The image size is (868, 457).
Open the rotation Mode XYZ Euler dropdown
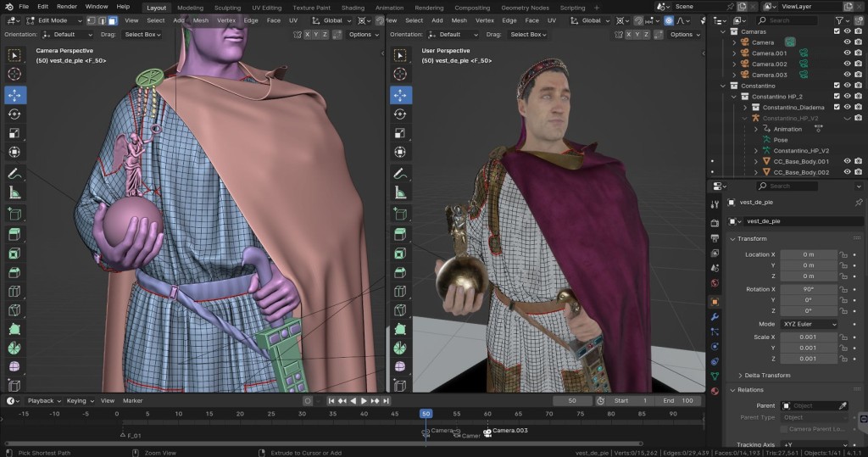click(x=809, y=325)
